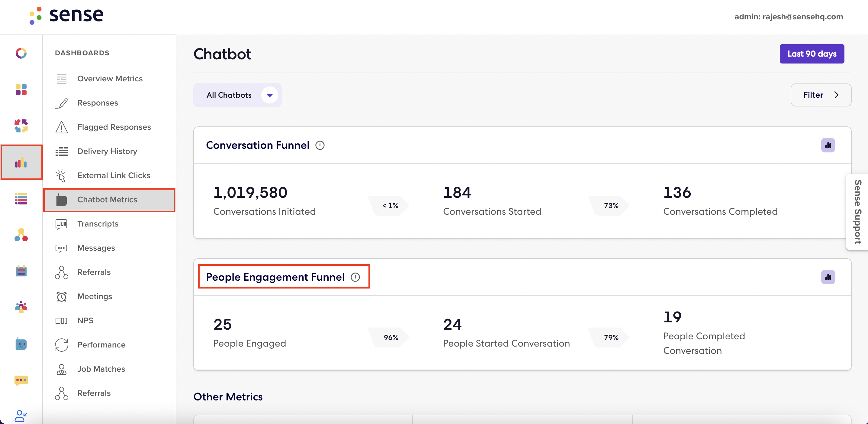Open the Last 90 days date range

812,54
